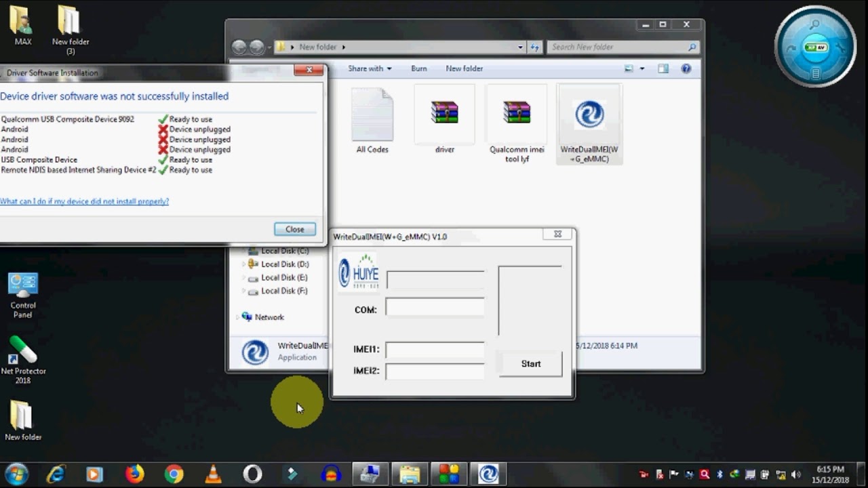Click the IMEI2 input field
The height and width of the screenshot is (488, 868).
click(435, 371)
